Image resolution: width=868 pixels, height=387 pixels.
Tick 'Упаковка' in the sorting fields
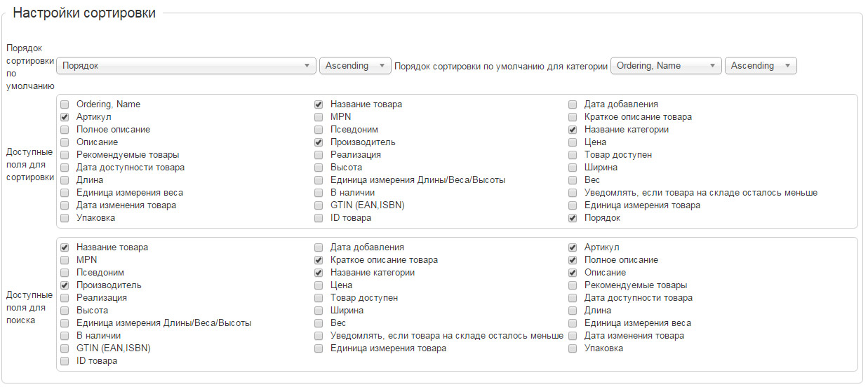65,218
